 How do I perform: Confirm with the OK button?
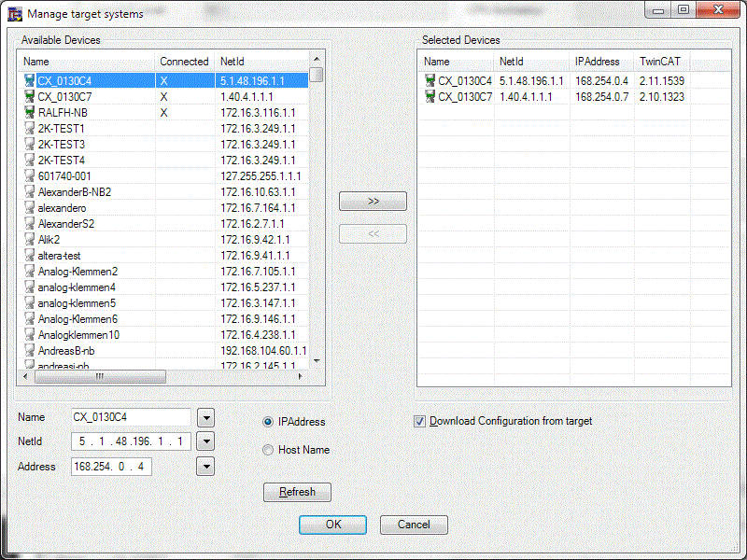pyautogui.click(x=333, y=525)
